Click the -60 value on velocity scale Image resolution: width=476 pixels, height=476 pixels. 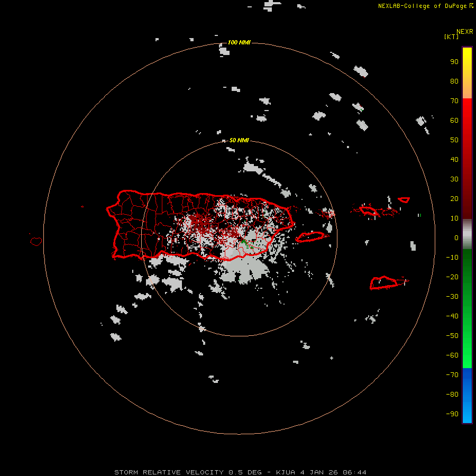click(452, 355)
